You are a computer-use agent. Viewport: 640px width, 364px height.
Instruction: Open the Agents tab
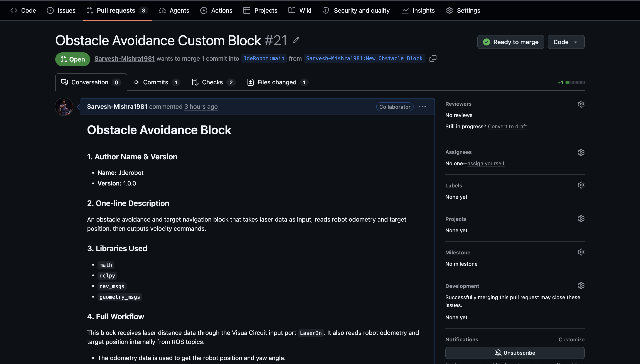click(x=174, y=10)
